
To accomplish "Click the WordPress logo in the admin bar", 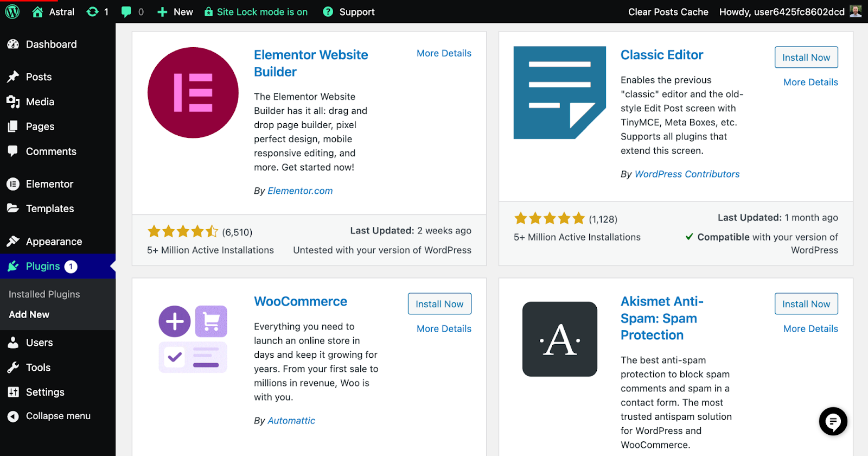I will point(11,11).
